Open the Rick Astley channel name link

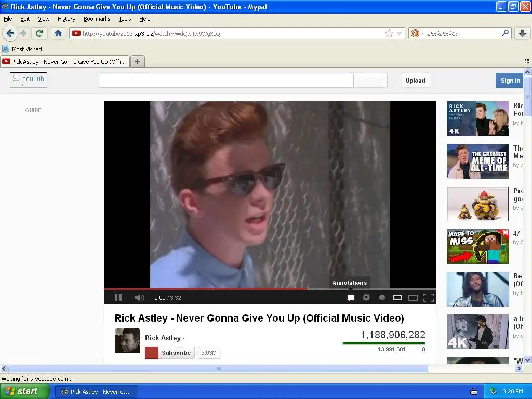point(163,338)
